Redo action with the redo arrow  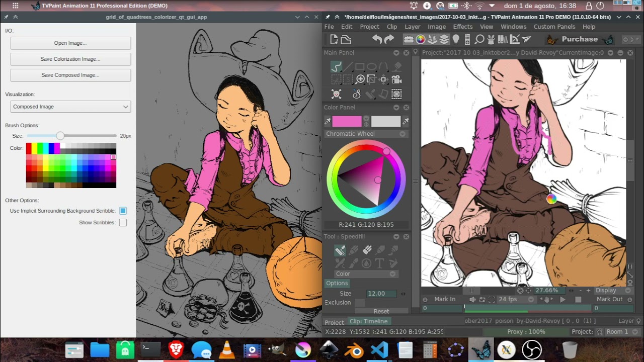pos(389,39)
